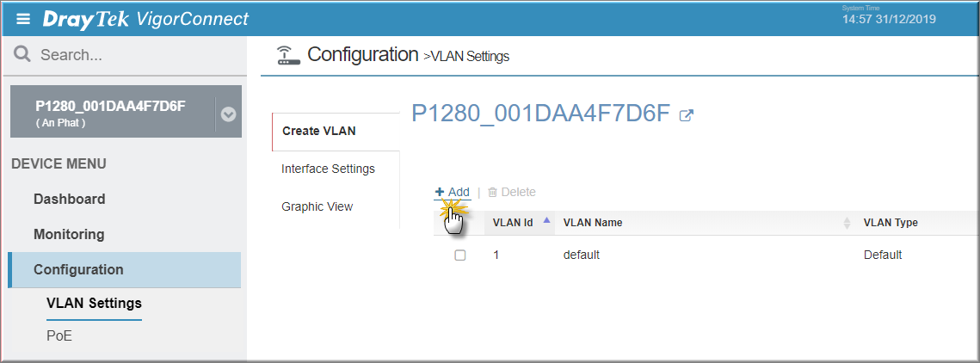Sort by VLAN Id arrow
Viewport: 980px width, 363px height.
(x=547, y=220)
